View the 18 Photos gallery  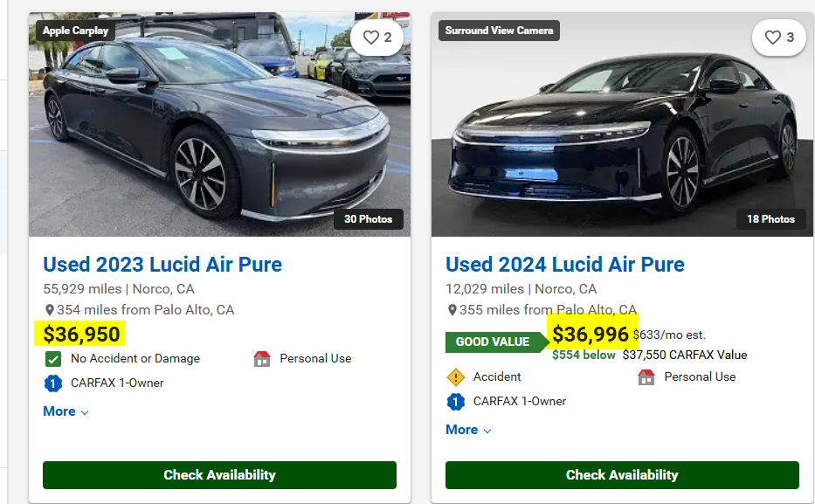(770, 218)
